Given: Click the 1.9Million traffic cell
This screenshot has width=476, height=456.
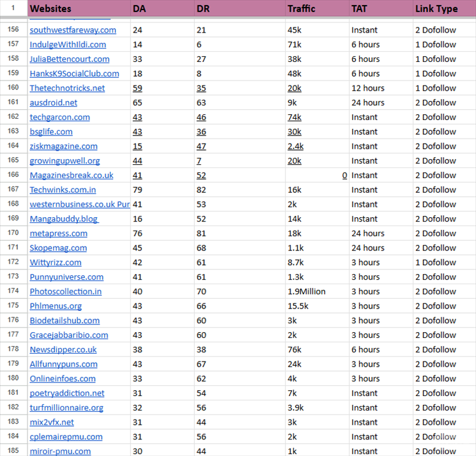Looking at the screenshot, I should [318, 292].
